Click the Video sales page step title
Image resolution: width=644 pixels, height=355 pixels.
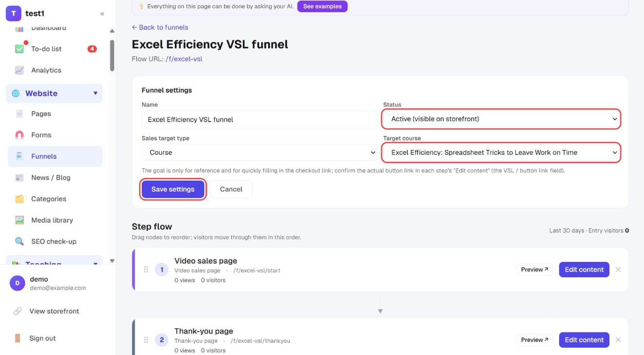pos(206,261)
